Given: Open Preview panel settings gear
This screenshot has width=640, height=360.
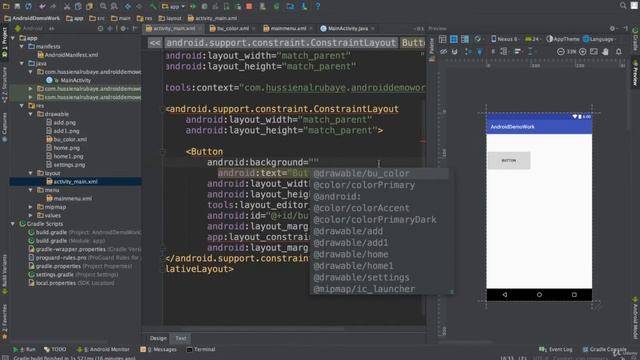Looking at the screenshot, I should (612, 29).
